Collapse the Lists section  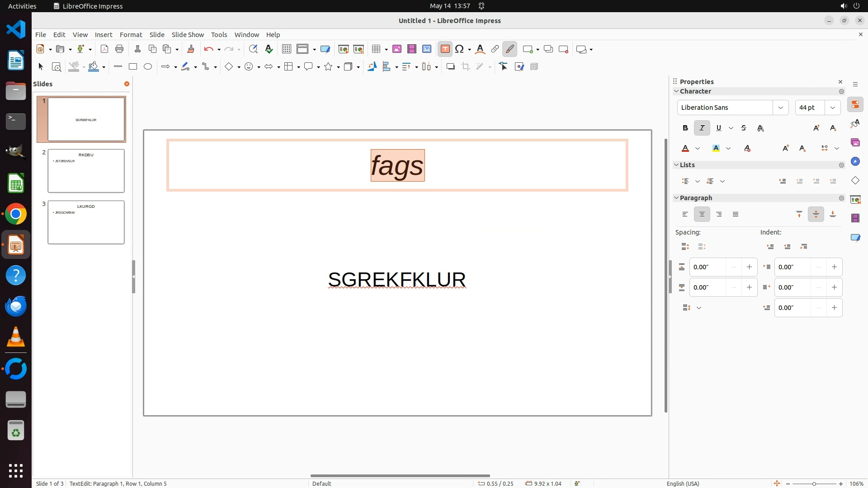676,165
